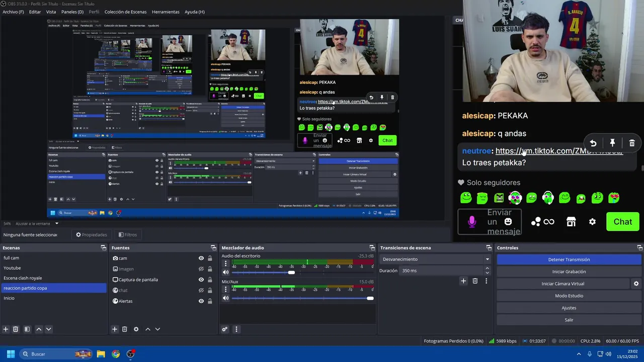
Task: Click large chat settings gear beside Chat button
Action: tap(592, 222)
